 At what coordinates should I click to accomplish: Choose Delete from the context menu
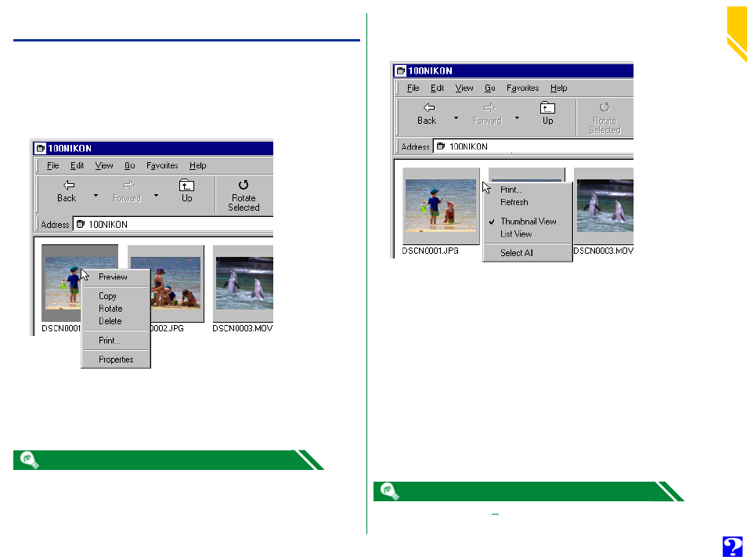[116, 321]
